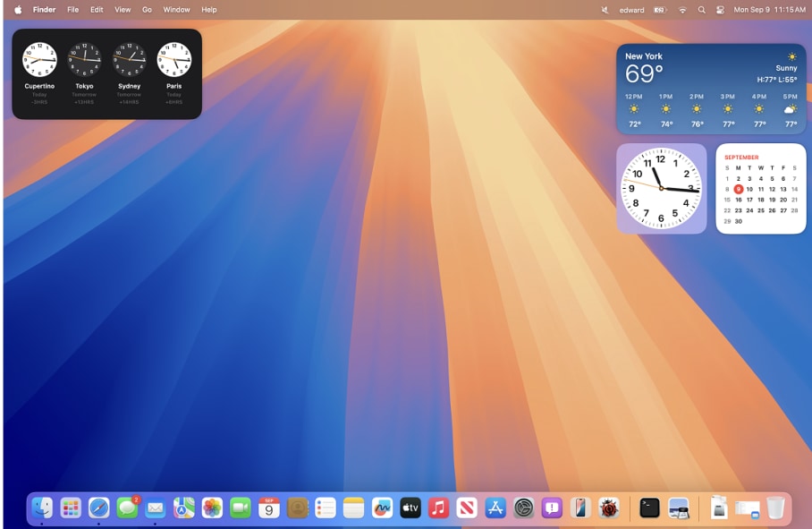Open the Wi-Fi menu
Image resolution: width=812 pixels, height=529 pixels.
[682, 10]
